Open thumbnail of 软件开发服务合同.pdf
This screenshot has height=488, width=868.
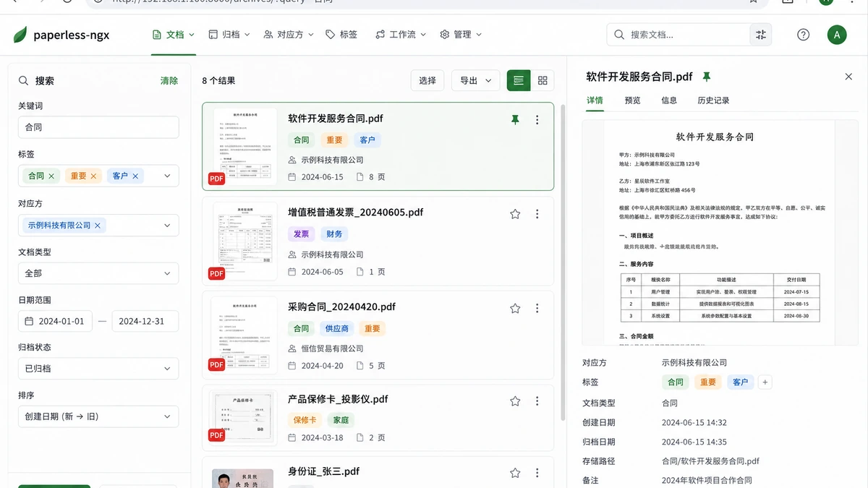pyautogui.click(x=245, y=146)
